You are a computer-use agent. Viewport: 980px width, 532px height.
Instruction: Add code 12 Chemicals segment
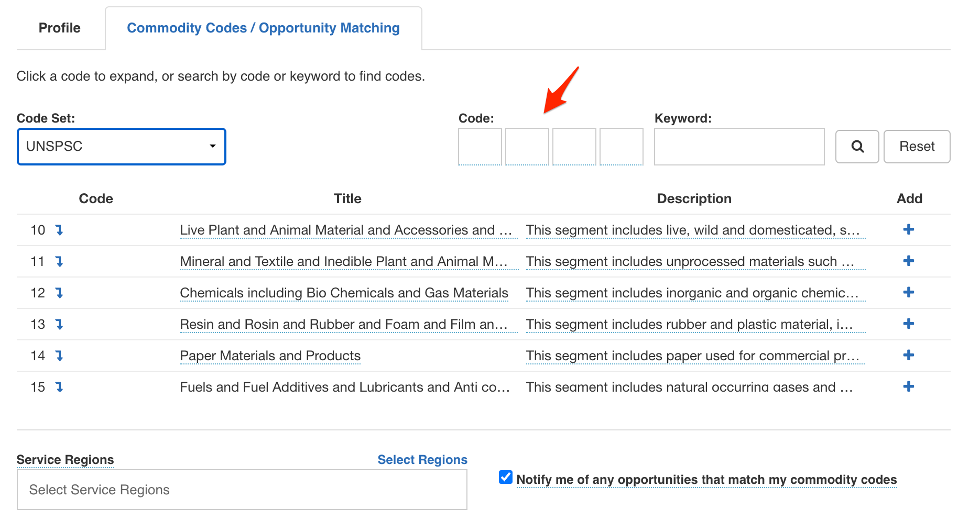click(x=908, y=292)
